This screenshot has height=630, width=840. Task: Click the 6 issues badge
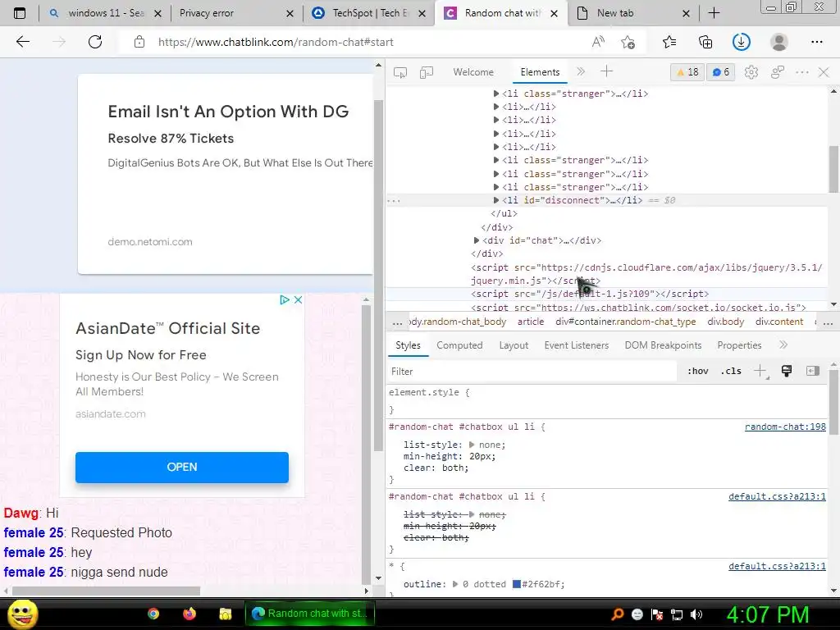coord(721,72)
